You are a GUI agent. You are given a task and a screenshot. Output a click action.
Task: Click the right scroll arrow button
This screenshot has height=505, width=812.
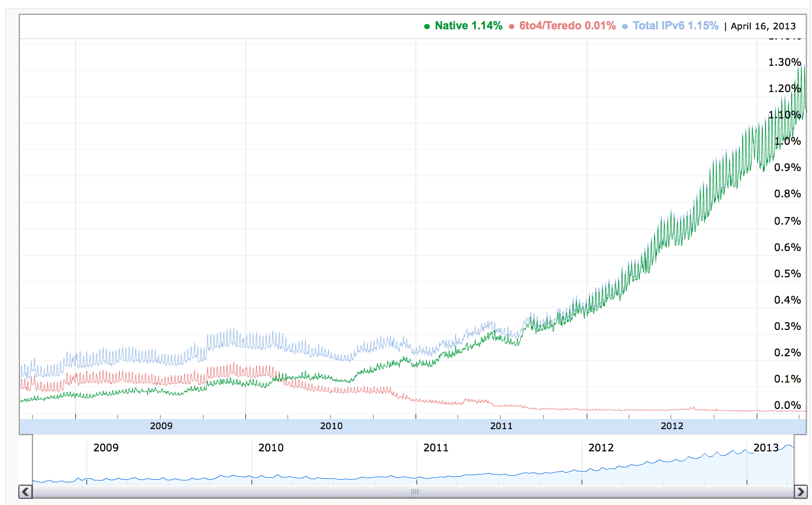click(800, 491)
